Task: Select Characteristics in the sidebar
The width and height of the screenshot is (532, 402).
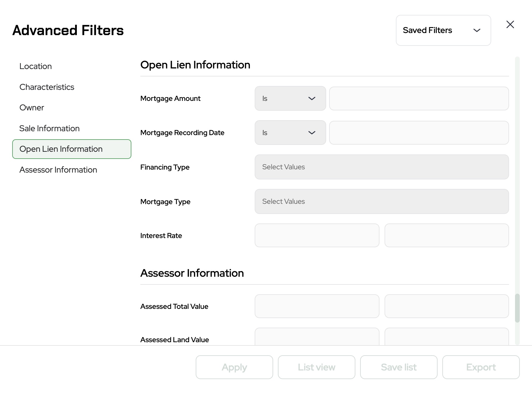Action: coord(47,87)
